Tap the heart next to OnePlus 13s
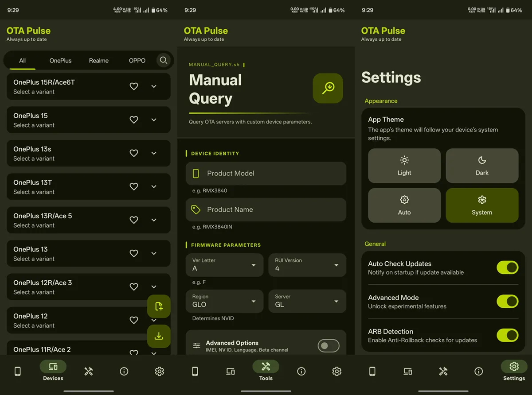 [x=134, y=153]
